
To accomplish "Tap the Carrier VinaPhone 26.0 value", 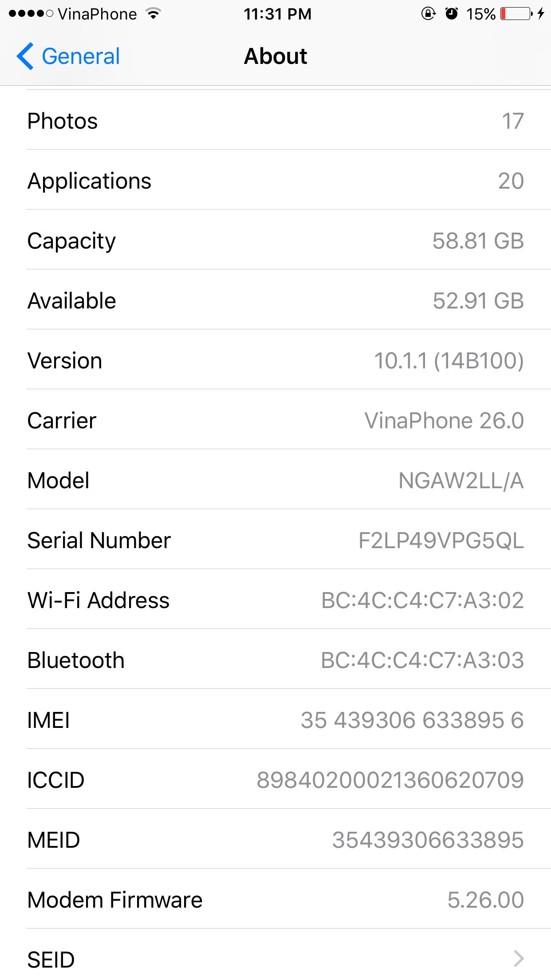I will pos(444,421).
